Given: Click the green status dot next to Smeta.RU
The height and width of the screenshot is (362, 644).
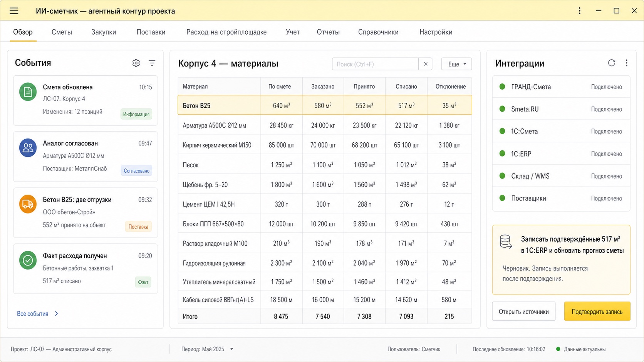Looking at the screenshot, I should [502, 109].
